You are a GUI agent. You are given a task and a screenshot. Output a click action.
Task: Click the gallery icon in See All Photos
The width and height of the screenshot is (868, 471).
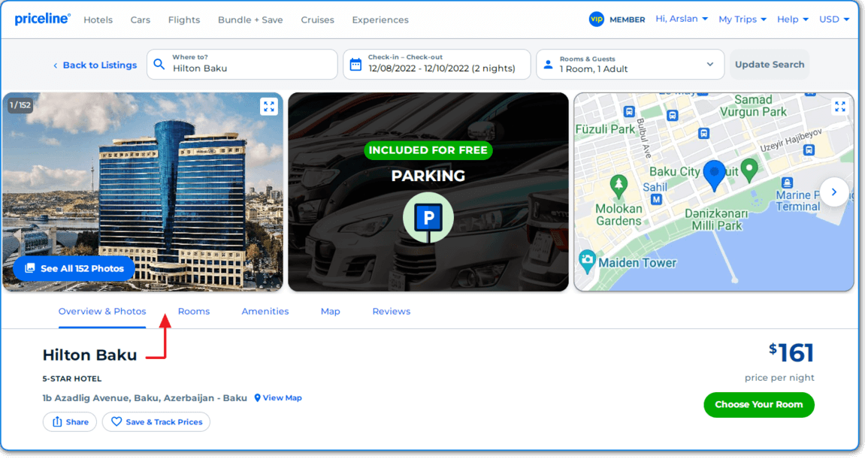coord(30,268)
